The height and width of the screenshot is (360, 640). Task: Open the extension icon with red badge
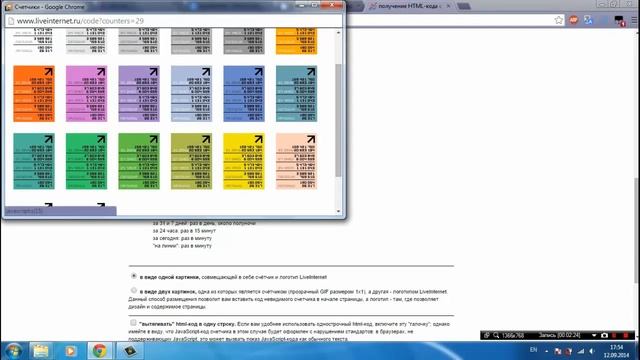[x=619, y=21]
